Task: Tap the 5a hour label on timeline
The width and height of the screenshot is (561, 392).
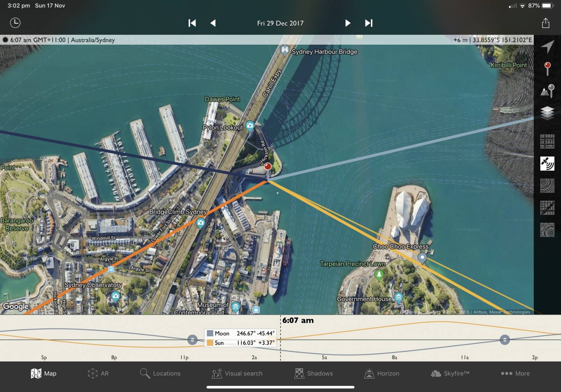Action: 324,358
